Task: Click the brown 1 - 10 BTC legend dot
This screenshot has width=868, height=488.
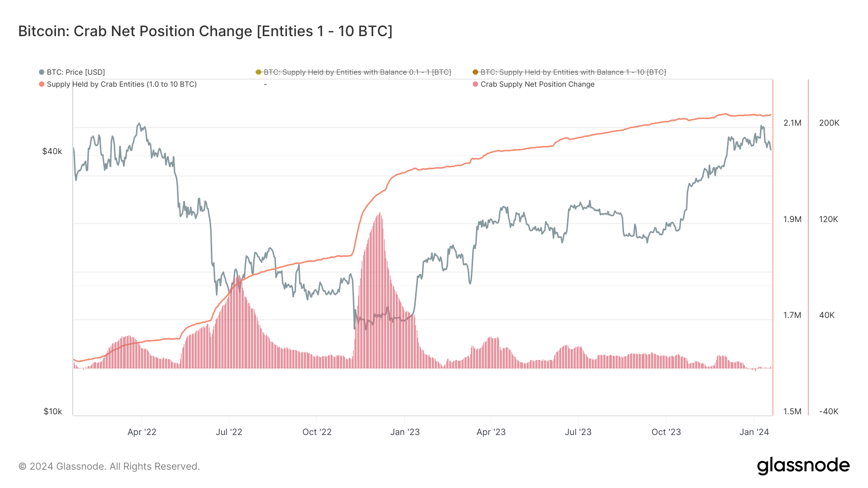Action: coord(475,72)
